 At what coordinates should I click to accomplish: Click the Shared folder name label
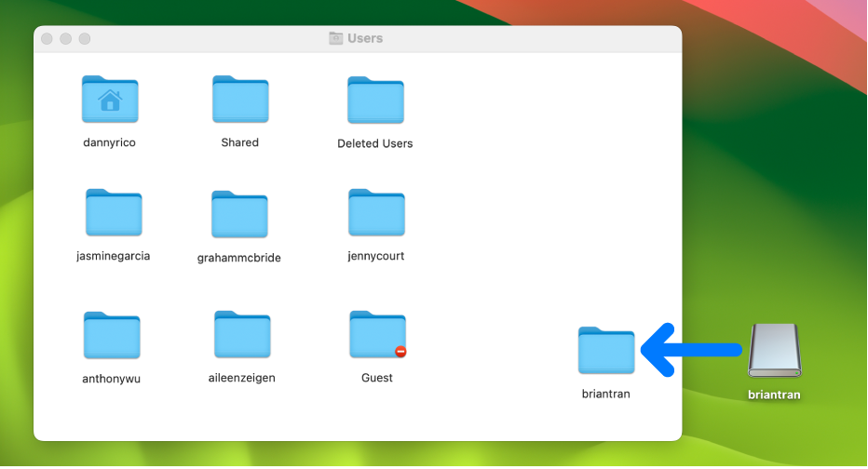[239, 142]
